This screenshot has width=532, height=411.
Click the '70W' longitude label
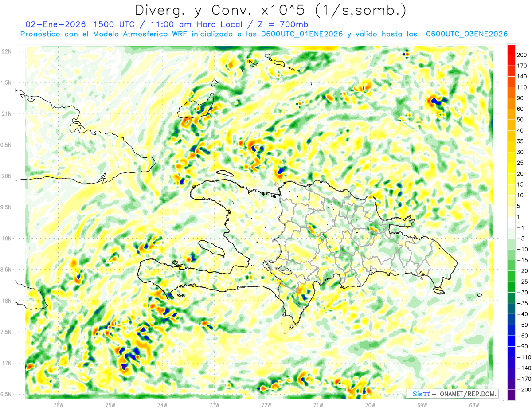point(370,405)
